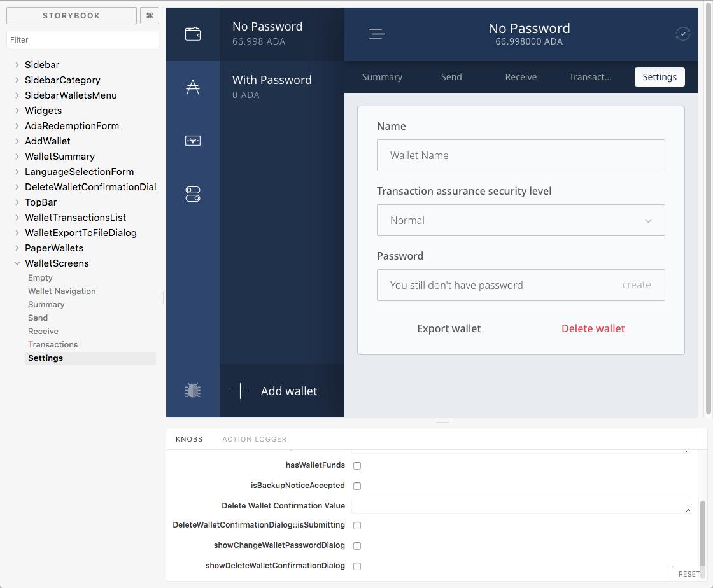Select the Settings wallet tab

[660, 77]
